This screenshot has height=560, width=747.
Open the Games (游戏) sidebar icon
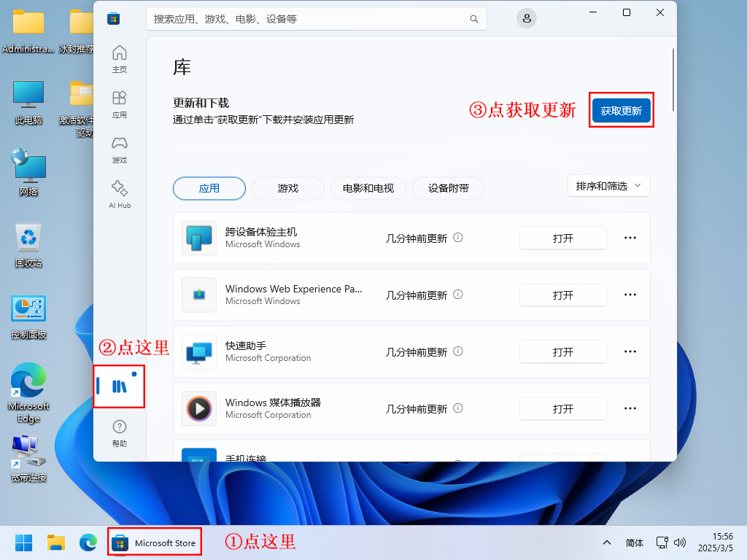[120, 149]
